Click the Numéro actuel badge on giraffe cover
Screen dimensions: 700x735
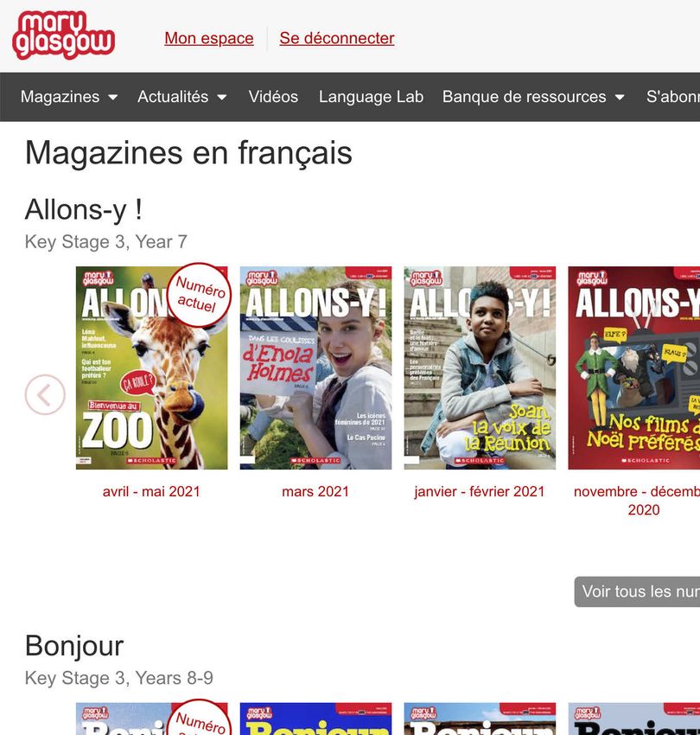[x=201, y=294]
